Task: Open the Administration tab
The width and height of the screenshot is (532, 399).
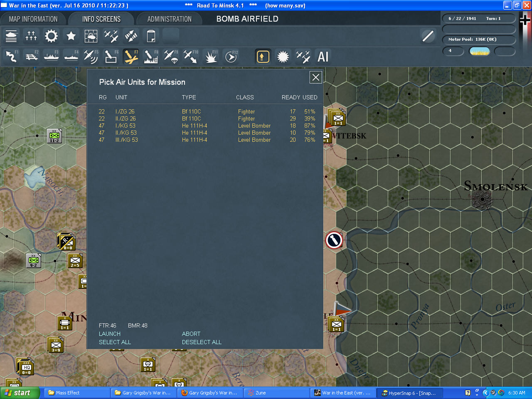Action: (170, 19)
